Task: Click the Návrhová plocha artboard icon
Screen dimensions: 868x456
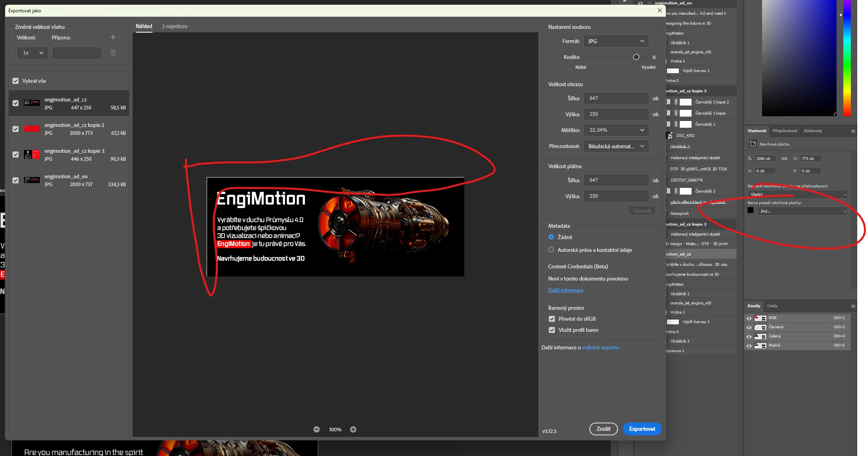Action: (x=753, y=144)
